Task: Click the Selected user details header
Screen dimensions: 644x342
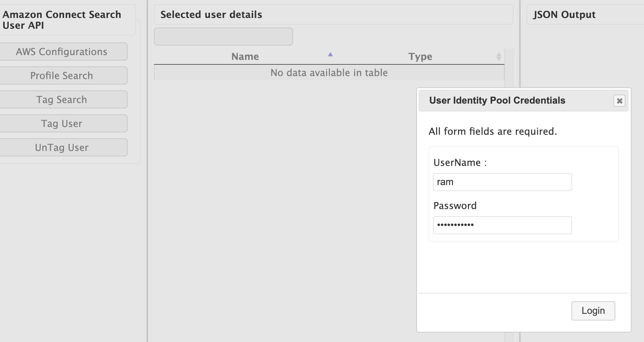Action: pos(211,14)
